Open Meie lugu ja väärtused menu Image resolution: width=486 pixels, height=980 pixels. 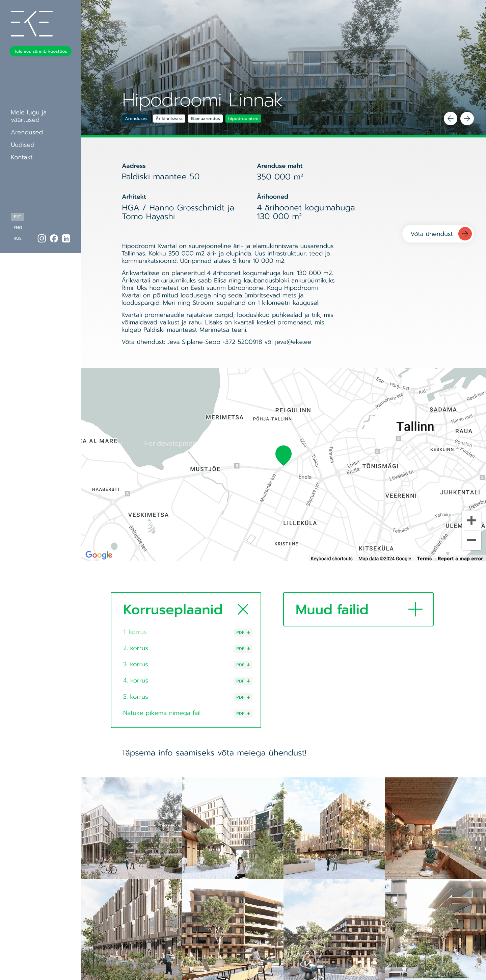pyautogui.click(x=29, y=116)
